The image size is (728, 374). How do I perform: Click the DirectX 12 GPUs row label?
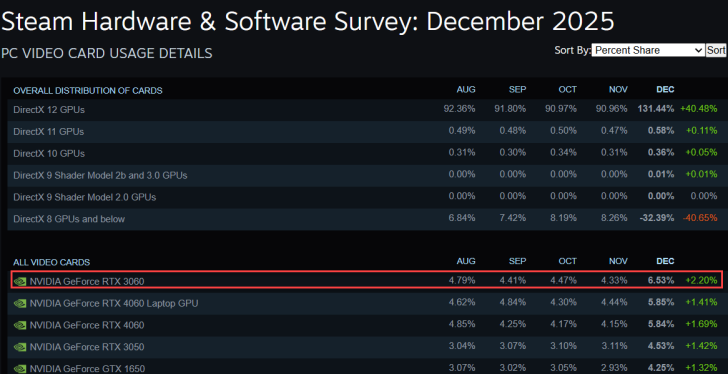(49, 110)
